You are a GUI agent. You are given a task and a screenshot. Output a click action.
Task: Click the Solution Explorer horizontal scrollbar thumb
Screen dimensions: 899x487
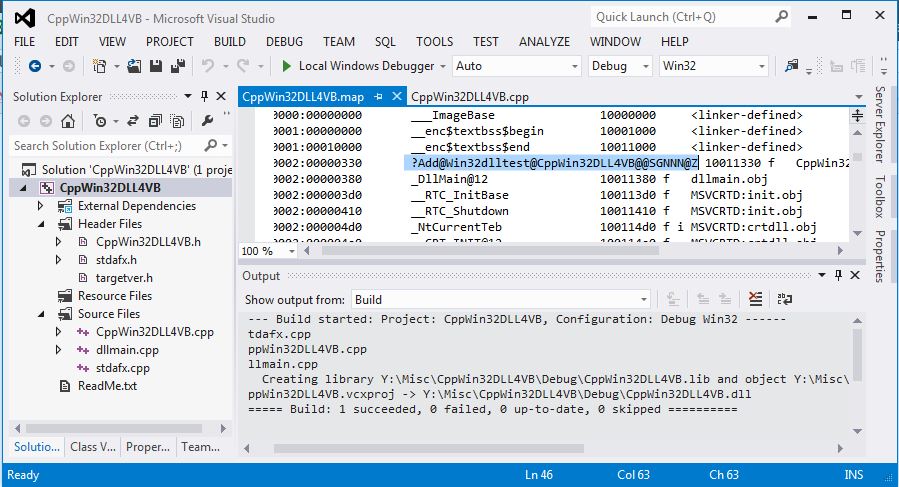[x=114, y=428]
